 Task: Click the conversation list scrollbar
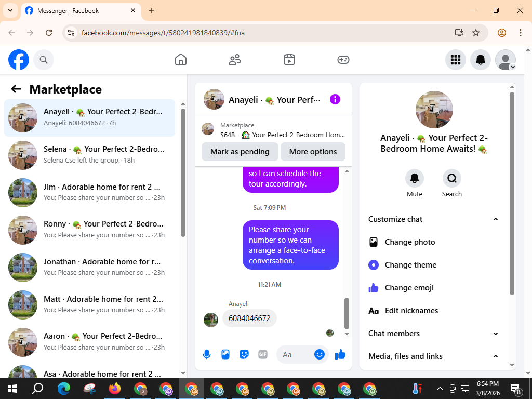click(183, 172)
